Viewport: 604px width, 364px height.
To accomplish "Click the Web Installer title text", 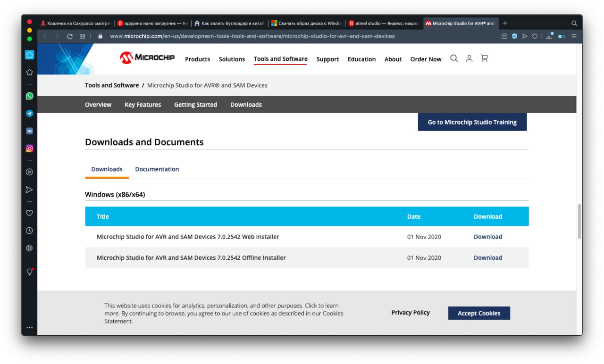I will (x=188, y=237).
